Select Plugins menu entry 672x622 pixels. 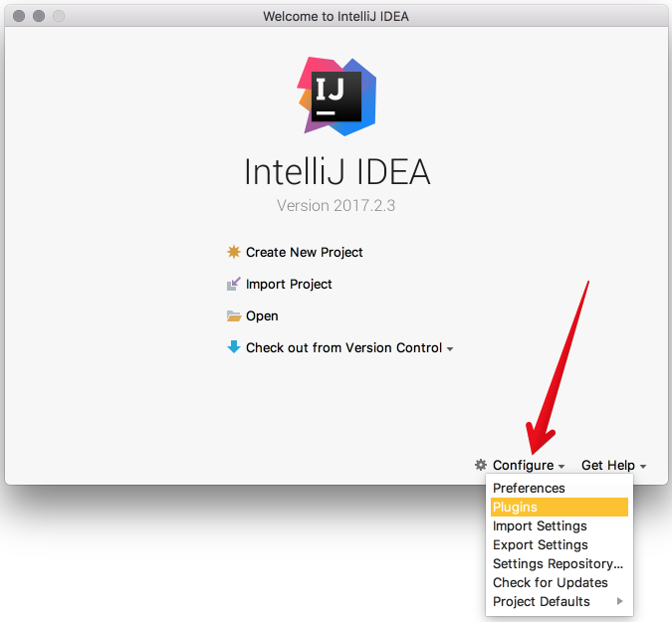(559, 507)
